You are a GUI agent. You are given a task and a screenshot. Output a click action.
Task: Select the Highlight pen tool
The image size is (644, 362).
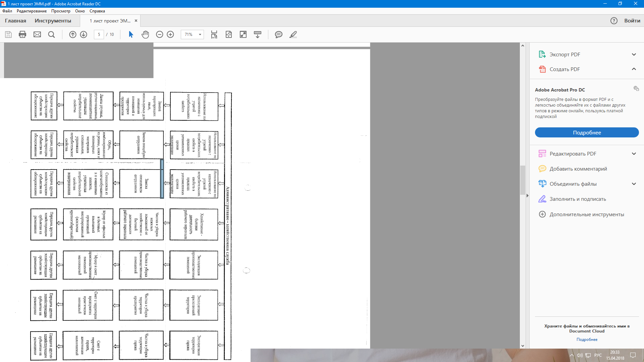[293, 35]
